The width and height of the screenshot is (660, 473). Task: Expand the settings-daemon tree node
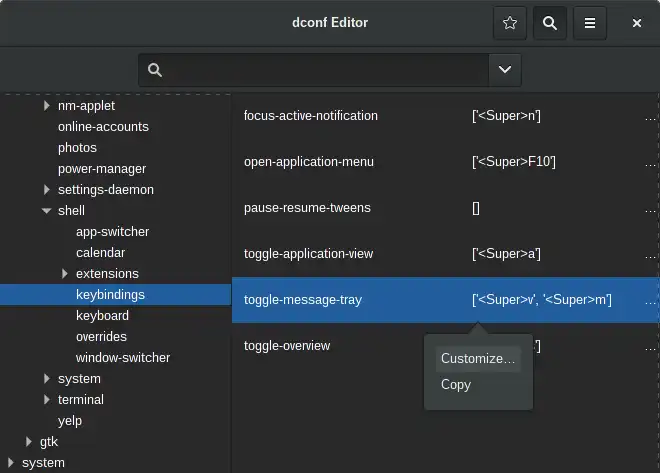coord(46,190)
